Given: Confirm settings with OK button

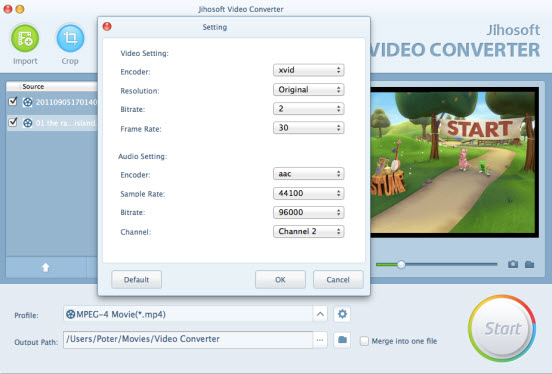Looking at the screenshot, I should (x=280, y=280).
